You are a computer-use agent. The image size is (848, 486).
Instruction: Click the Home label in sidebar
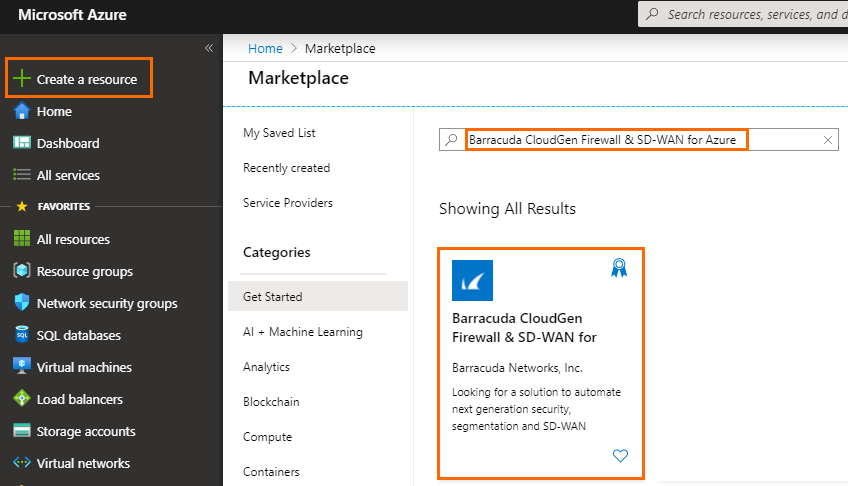pyautogui.click(x=54, y=111)
